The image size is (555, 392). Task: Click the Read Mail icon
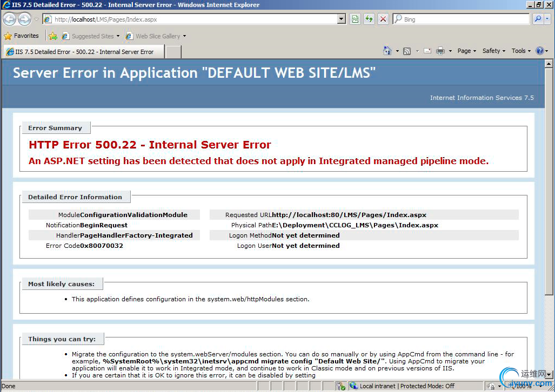(427, 51)
